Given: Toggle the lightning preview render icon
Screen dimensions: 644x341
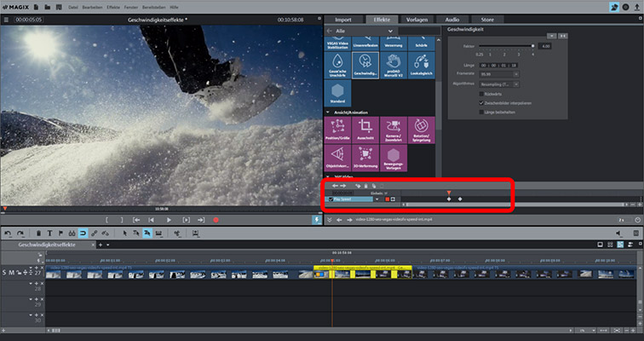Looking at the screenshot, I should click(x=317, y=220).
